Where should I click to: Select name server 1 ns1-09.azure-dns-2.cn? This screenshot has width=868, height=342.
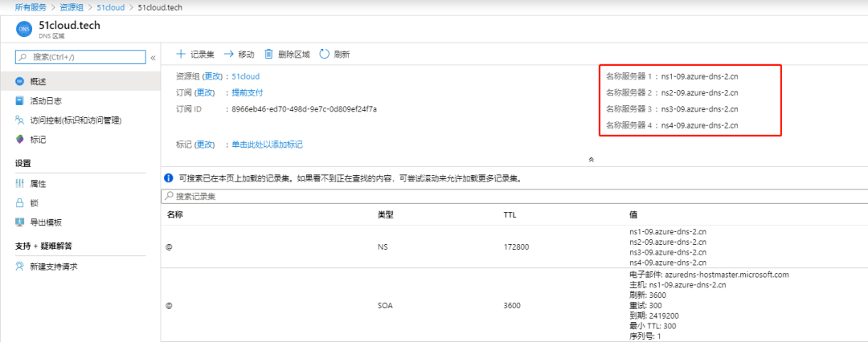700,76
